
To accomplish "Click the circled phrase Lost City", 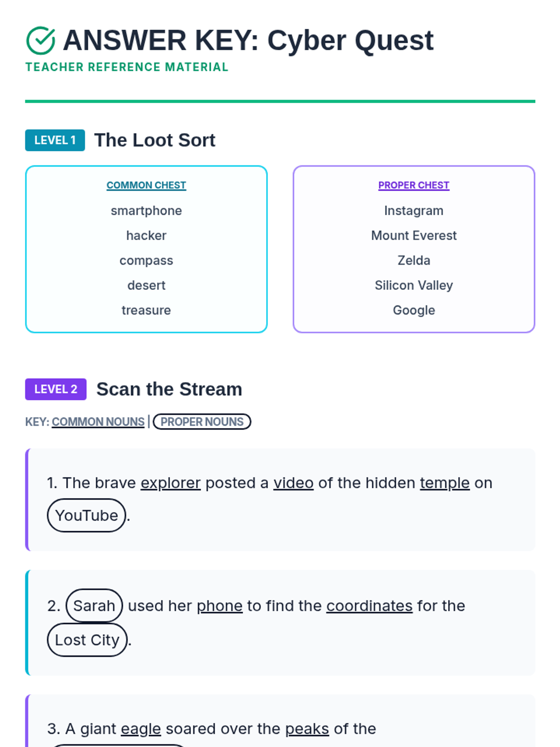I will point(87,640).
